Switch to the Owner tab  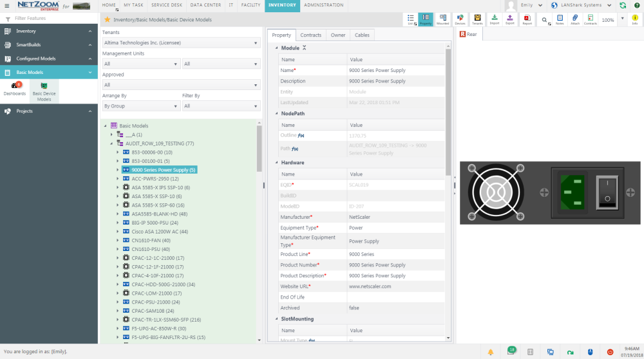click(x=338, y=35)
